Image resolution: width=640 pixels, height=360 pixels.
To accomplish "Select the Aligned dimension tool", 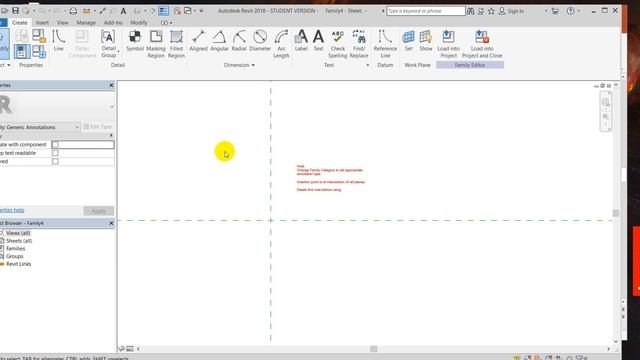I will [x=198, y=40].
